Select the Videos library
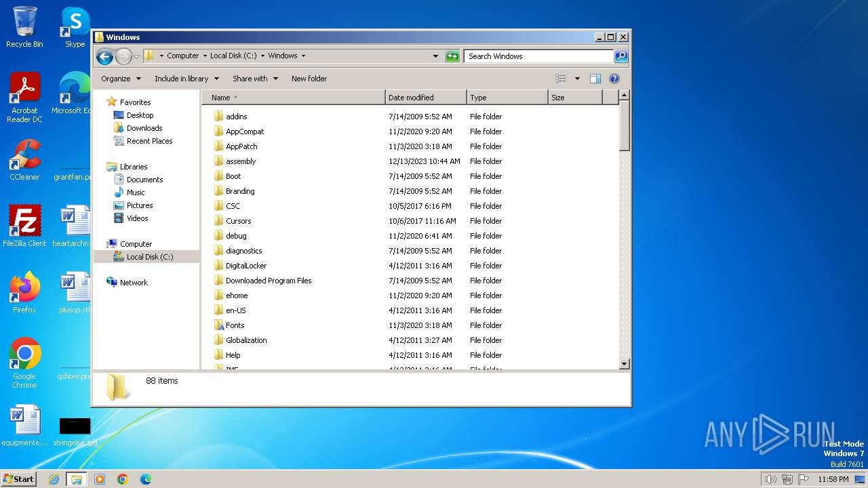The height and width of the screenshot is (488, 868). (x=137, y=218)
